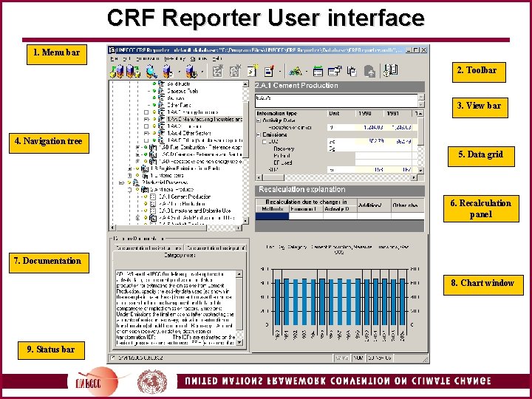Open the help book with question mark icon
This screenshot has height=399, width=532.
click(391, 71)
